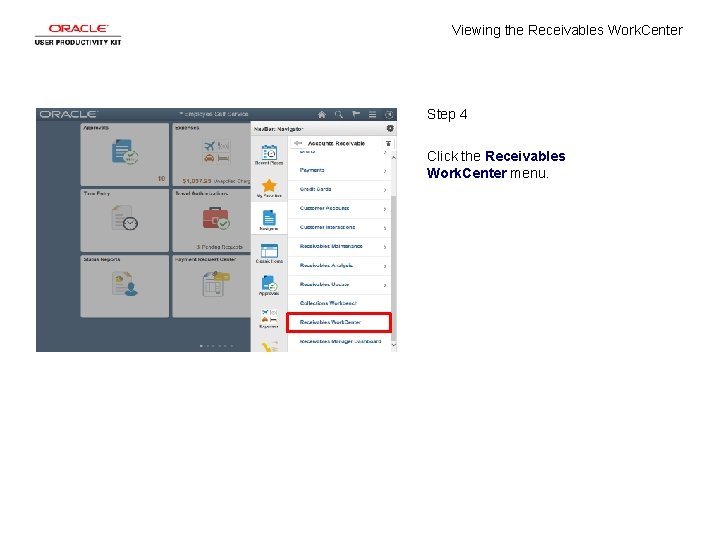Open the Actions list menu icon

[x=372, y=114]
